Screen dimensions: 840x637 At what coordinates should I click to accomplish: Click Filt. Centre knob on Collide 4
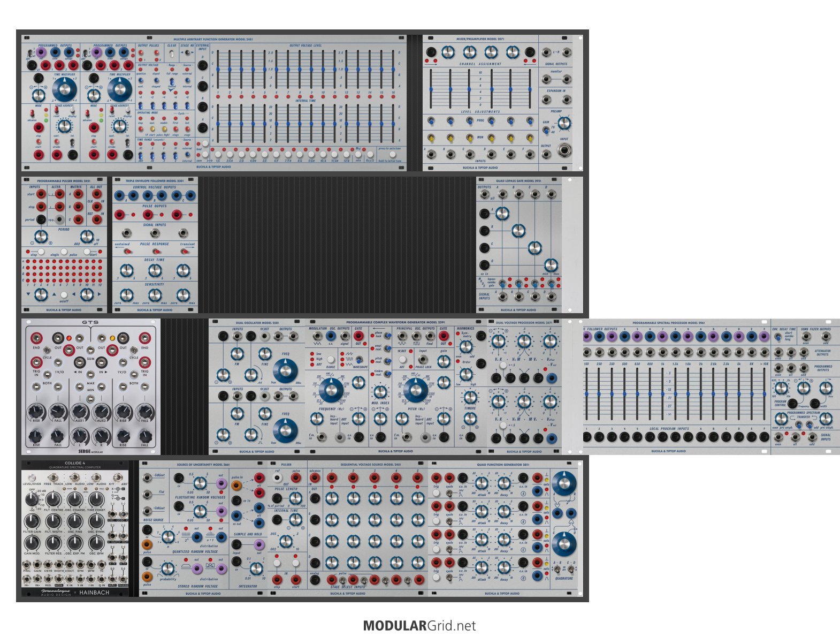(x=53, y=500)
